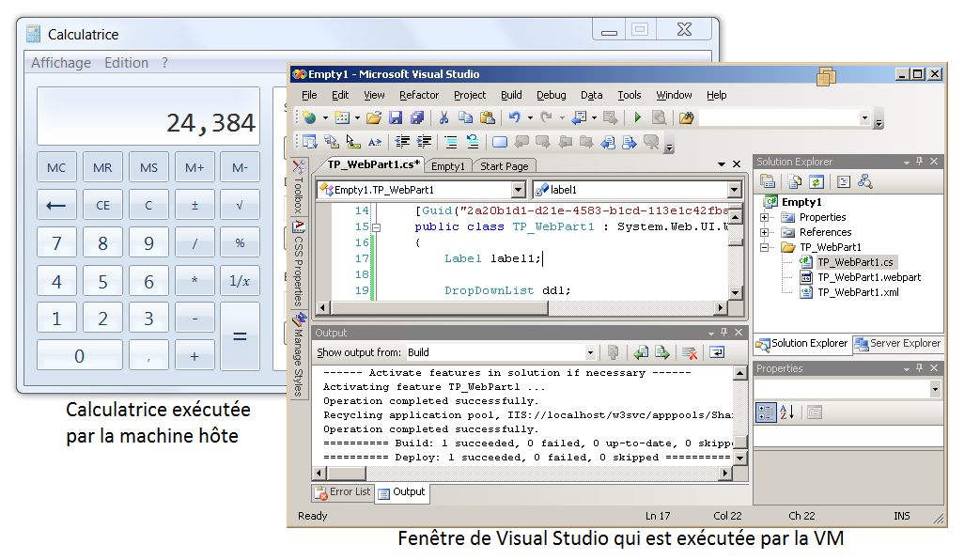Click the Add New Item toolbar icon
The height and width of the screenshot is (560, 980).
pyautogui.click(x=342, y=117)
